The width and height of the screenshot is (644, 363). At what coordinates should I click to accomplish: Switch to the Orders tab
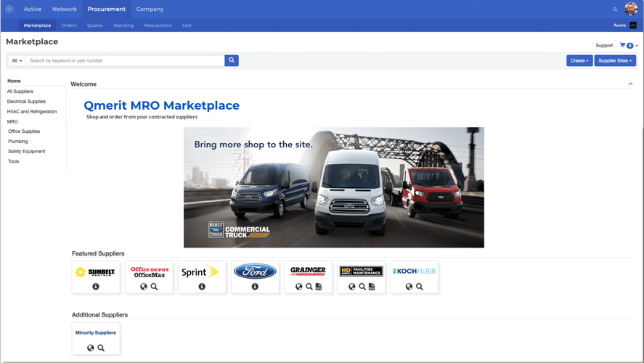coord(69,25)
